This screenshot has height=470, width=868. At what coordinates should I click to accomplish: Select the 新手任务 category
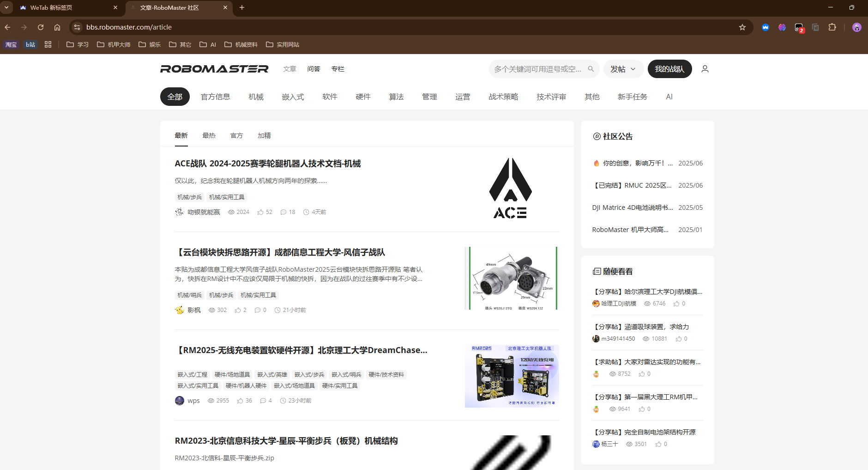(x=633, y=97)
